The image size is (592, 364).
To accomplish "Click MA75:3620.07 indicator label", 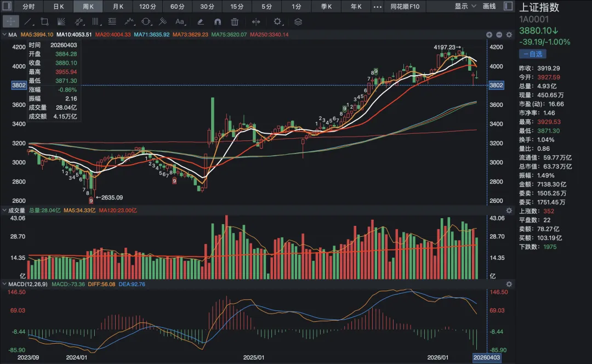I will pyautogui.click(x=229, y=35).
